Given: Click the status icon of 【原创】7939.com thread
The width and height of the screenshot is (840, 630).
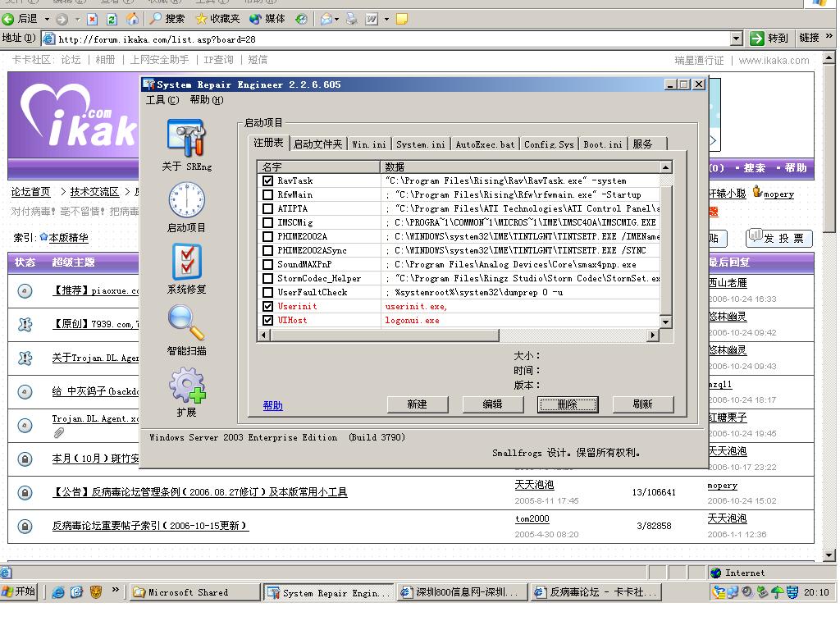Looking at the screenshot, I should pos(25,325).
